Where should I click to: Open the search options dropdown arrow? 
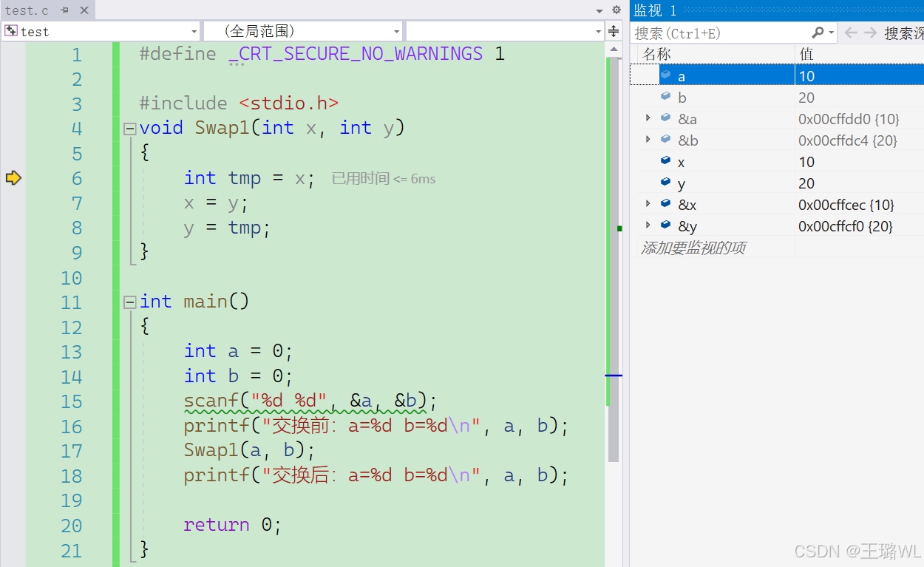[832, 33]
